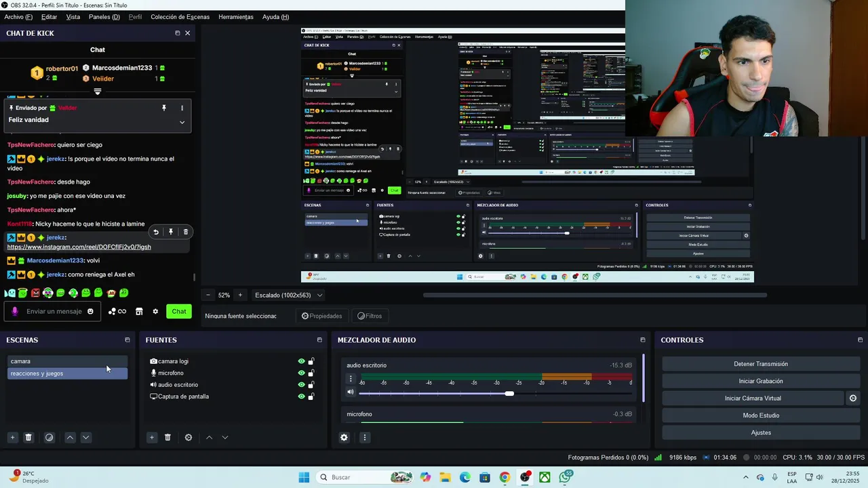
Task: Open source properties gear in Fuentes
Action: (x=189, y=438)
